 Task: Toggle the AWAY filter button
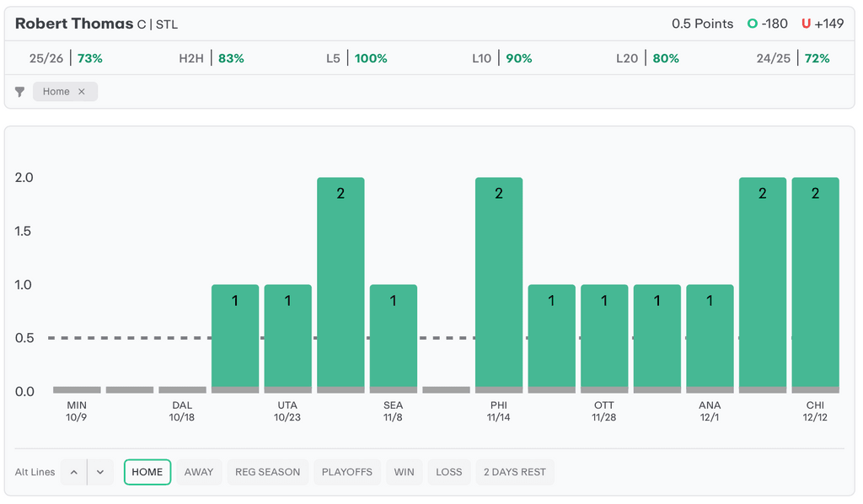(x=199, y=472)
